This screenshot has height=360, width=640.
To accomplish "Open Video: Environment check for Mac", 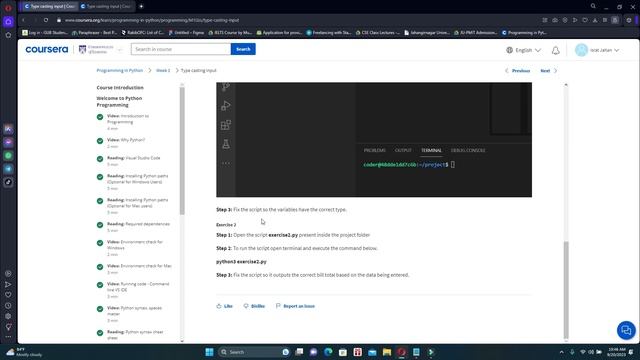I will 139,266.
